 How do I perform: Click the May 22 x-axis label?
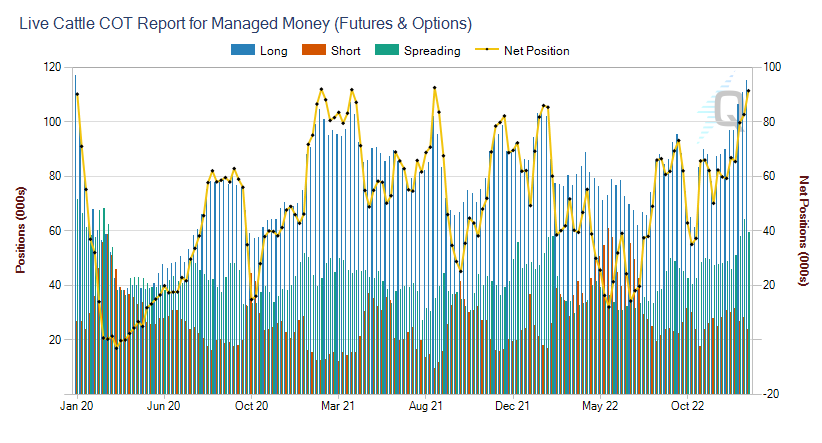600,406
